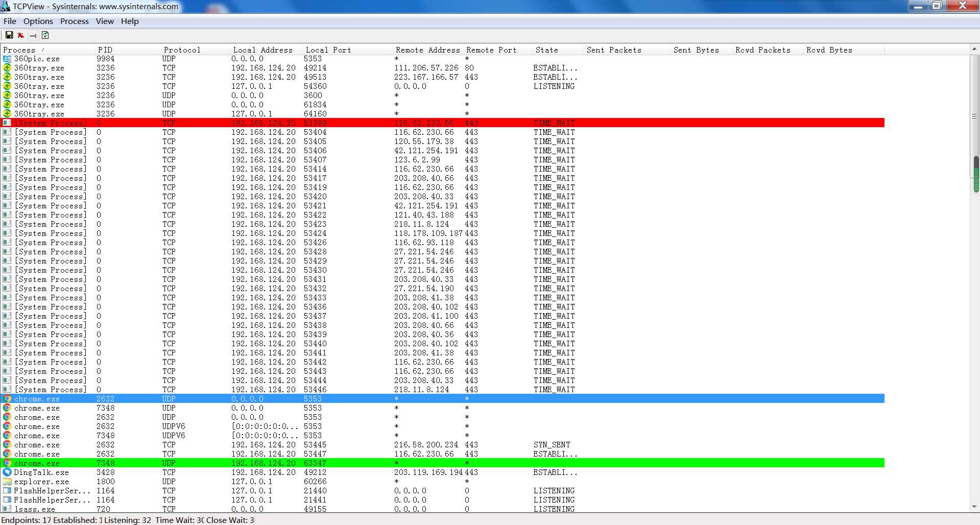Image resolution: width=980 pixels, height=525 pixels.
Task: Click UDPV6 protocol of chrome.exe PID 7348
Action: point(174,436)
